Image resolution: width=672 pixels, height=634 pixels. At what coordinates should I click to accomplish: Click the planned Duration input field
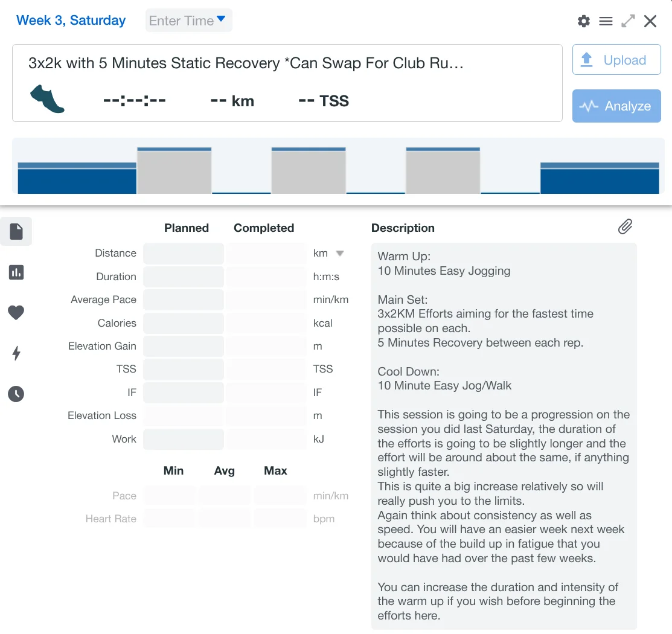[184, 277]
